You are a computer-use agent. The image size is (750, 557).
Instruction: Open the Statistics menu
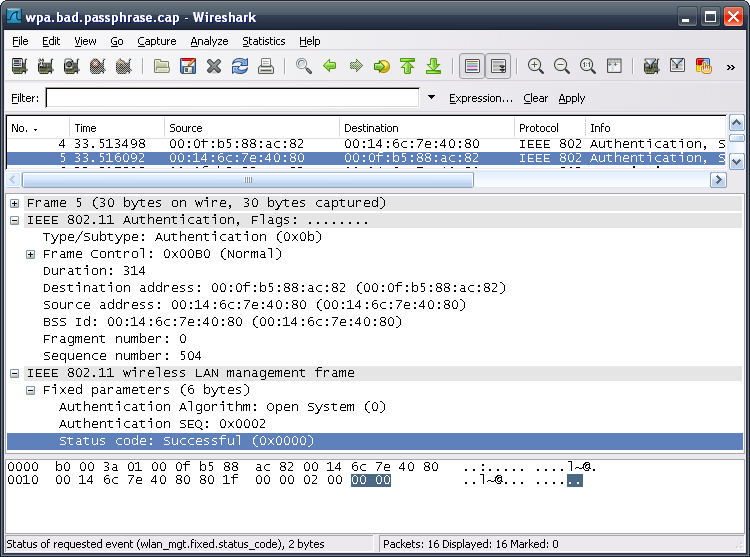(x=263, y=41)
